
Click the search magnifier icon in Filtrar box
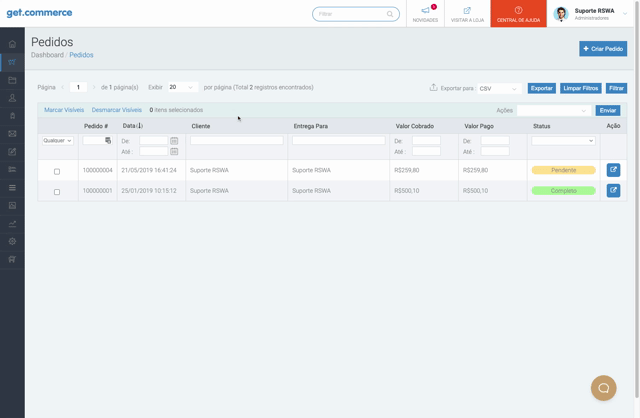click(x=390, y=14)
